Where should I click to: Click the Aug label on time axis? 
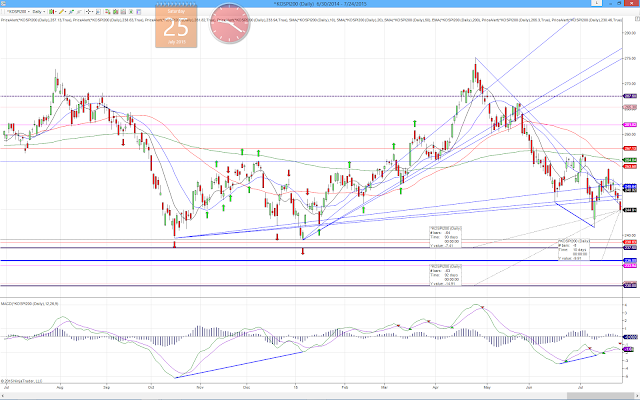60,385
